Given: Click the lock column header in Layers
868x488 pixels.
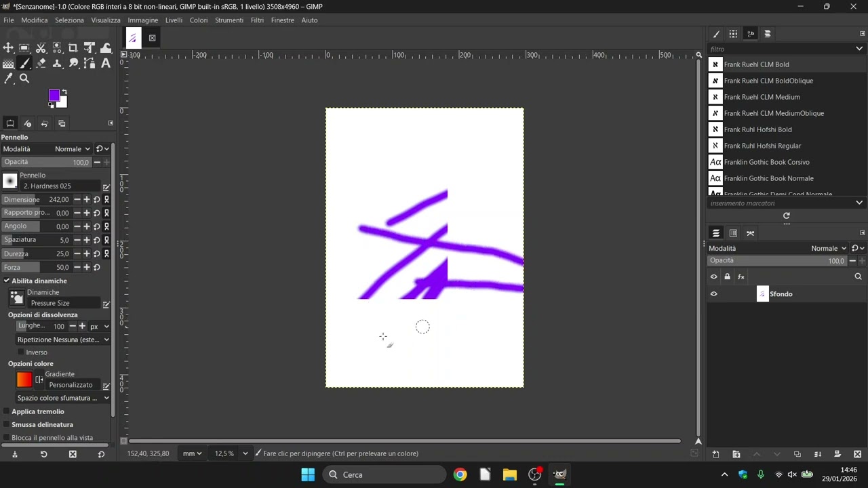Looking at the screenshot, I should [727, 277].
